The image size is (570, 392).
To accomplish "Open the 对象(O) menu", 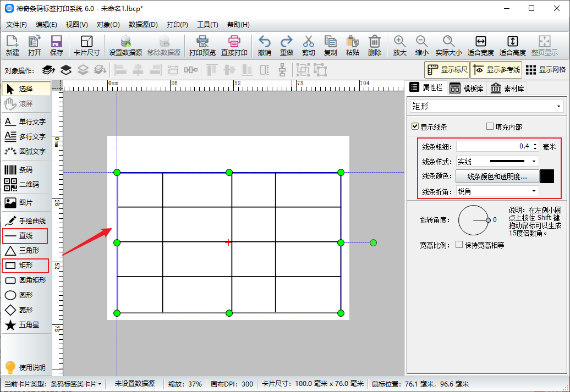I will click(x=108, y=25).
